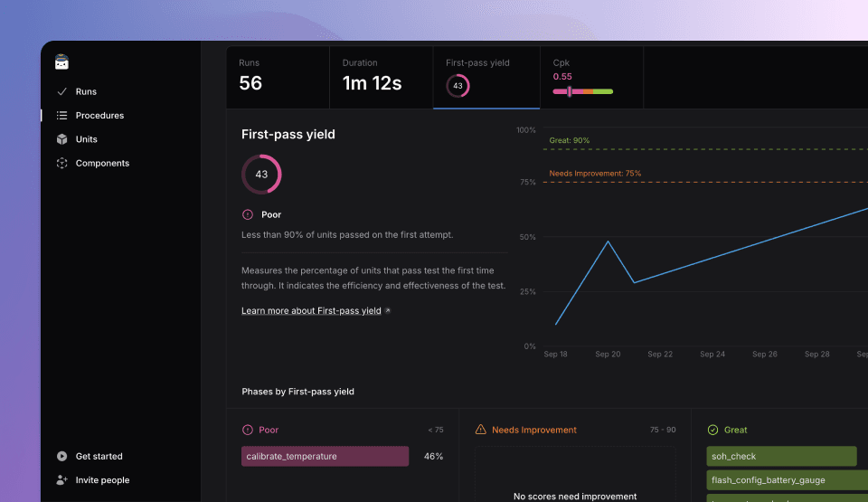
Task: Click the Cpk gauge slider bar
Action: click(x=583, y=91)
